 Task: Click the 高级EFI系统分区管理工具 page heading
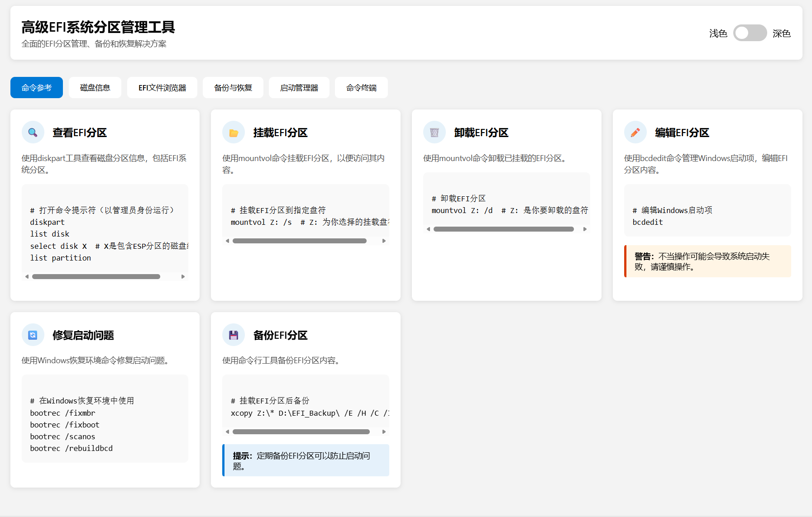(98, 27)
